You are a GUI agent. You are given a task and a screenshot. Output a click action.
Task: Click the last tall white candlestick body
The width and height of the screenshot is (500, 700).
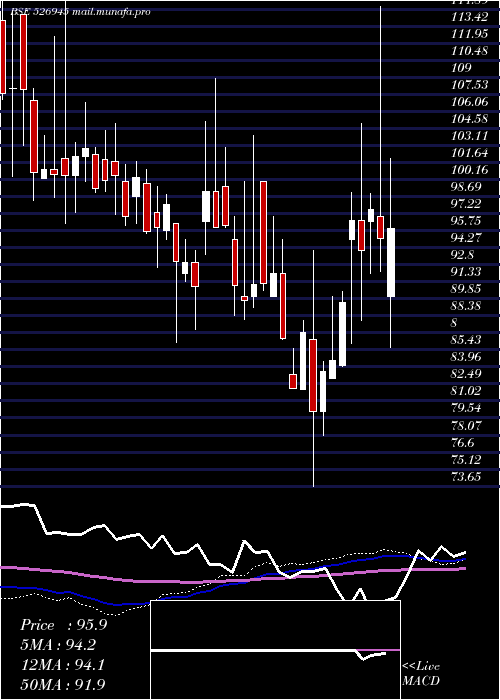pyautogui.click(x=391, y=262)
